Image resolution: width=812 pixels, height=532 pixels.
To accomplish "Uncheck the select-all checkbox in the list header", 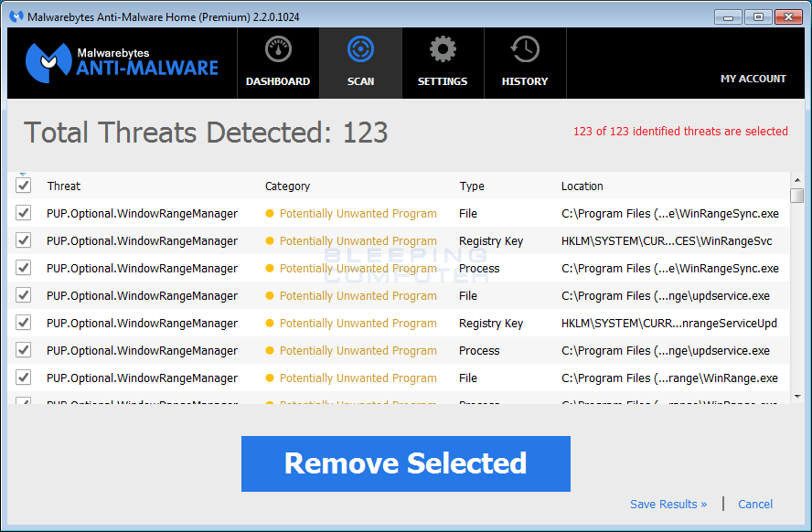I will (23, 185).
